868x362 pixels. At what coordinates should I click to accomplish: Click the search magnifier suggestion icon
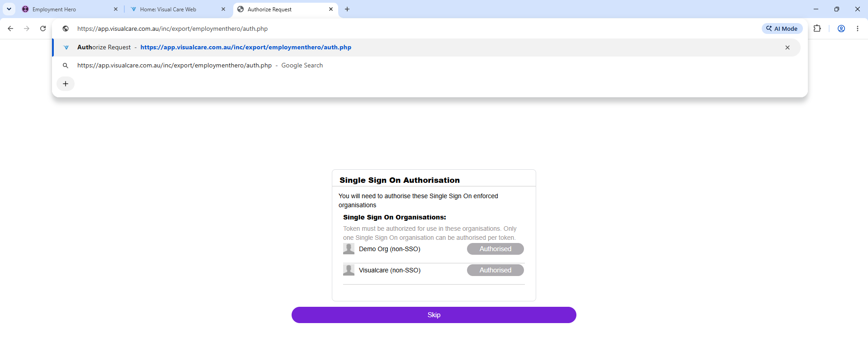tap(66, 66)
